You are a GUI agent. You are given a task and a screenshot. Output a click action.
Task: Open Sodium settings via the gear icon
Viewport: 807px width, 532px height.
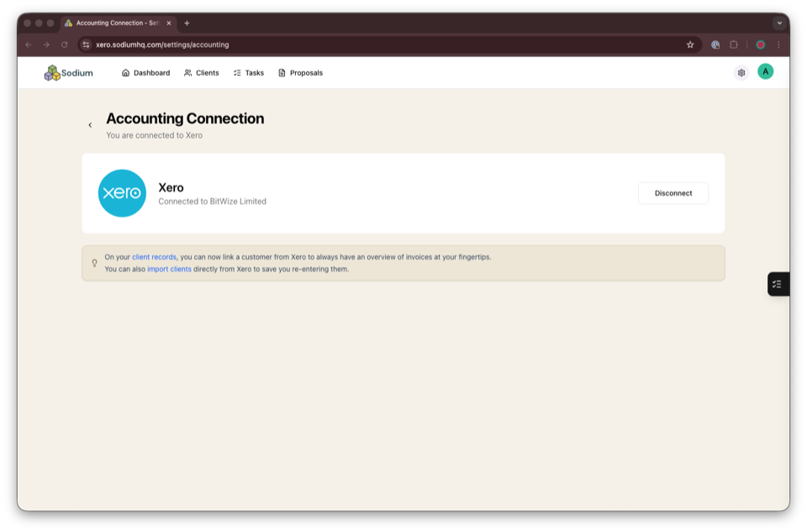741,72
